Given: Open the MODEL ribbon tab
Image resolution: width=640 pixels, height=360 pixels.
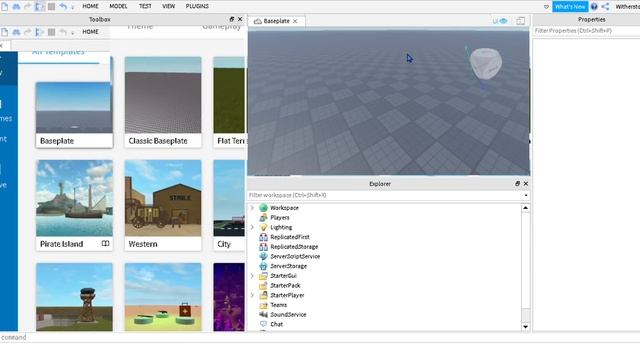Looking at the screenshot, I should point(118,6).
